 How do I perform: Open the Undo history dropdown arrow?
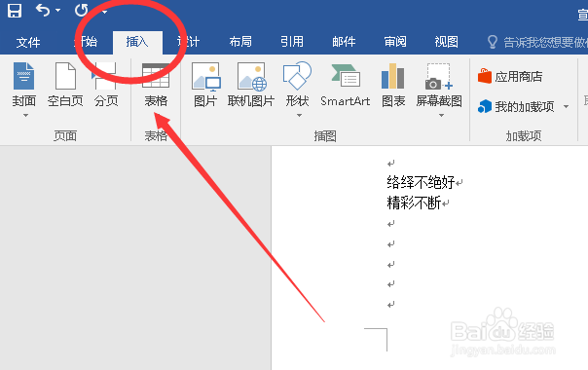(58, 11)
